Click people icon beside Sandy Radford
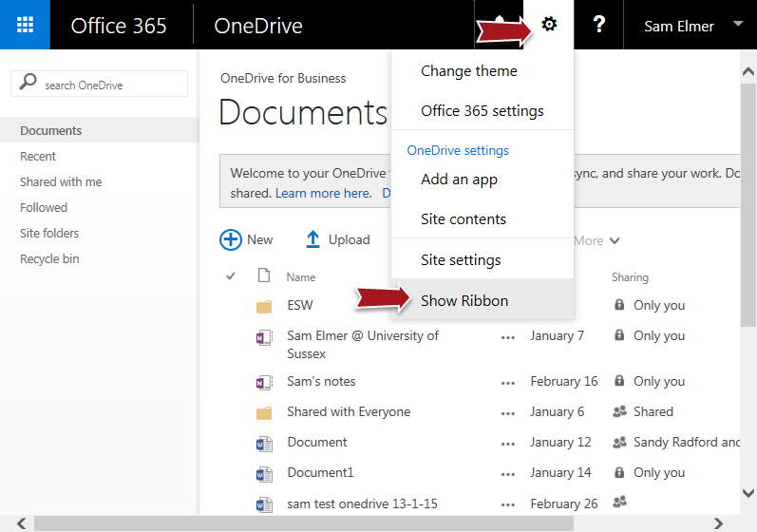The image size is (757, 532). [620, 442]
